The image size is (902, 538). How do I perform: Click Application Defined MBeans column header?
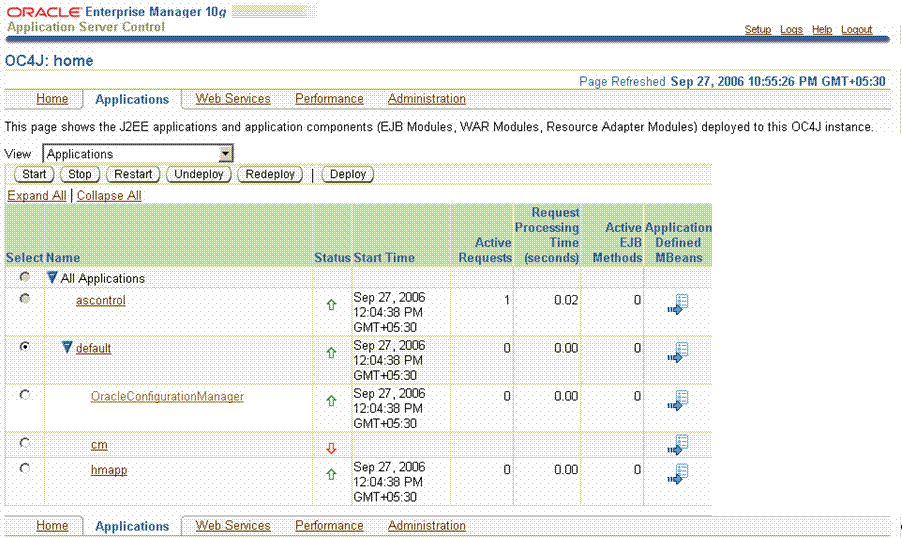pyautogui.click(x=678, y=243)
